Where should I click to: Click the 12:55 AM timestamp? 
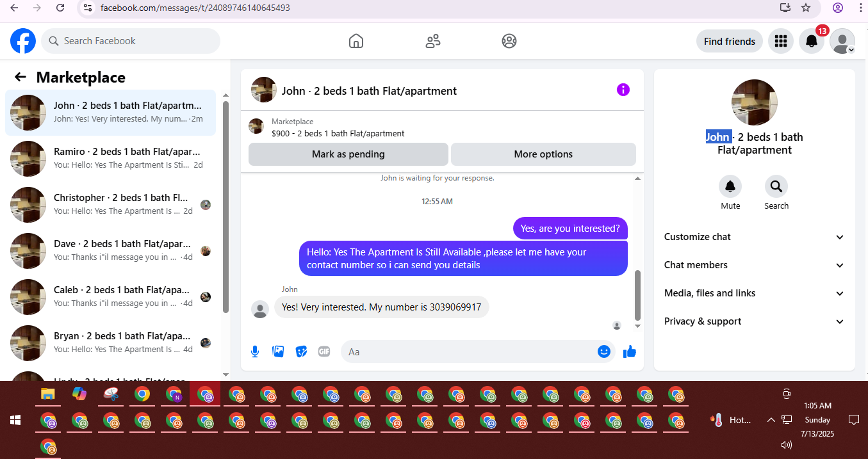point(437,201)
